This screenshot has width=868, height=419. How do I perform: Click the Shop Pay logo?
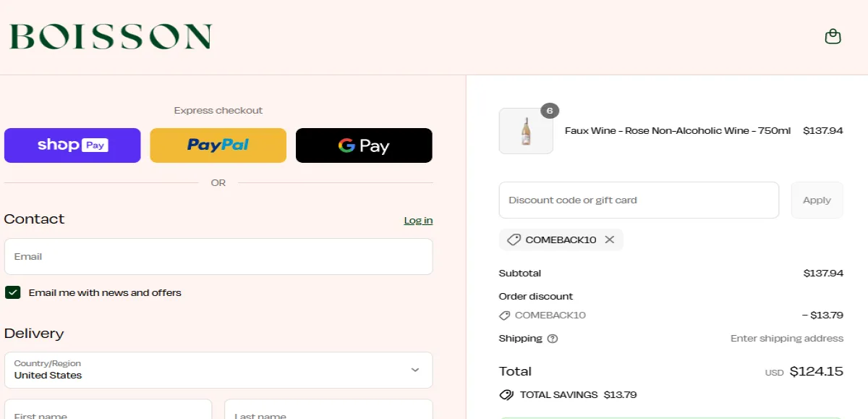coord(72,145)
